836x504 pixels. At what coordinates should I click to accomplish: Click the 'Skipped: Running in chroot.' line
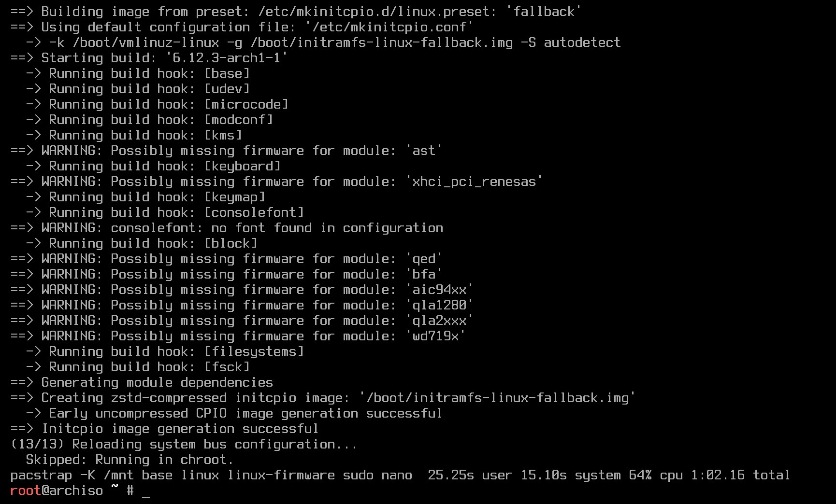pos(130,460)
